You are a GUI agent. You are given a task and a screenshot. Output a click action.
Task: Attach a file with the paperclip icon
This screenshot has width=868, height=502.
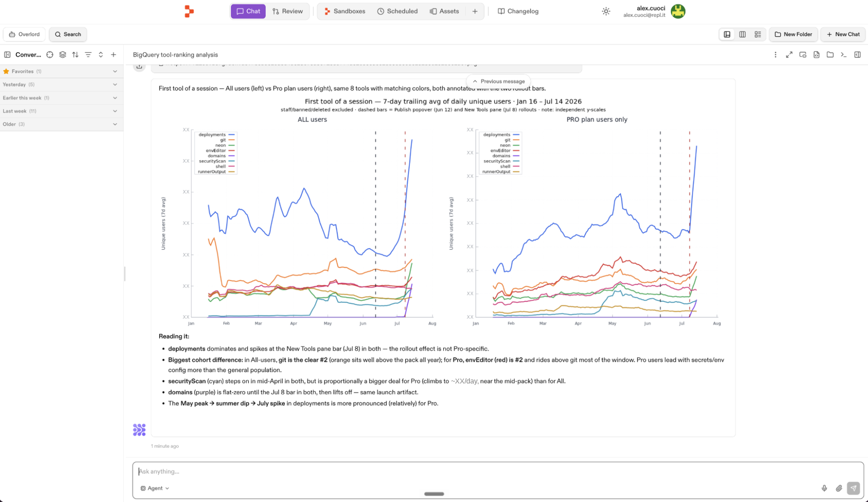pos(839,488)
